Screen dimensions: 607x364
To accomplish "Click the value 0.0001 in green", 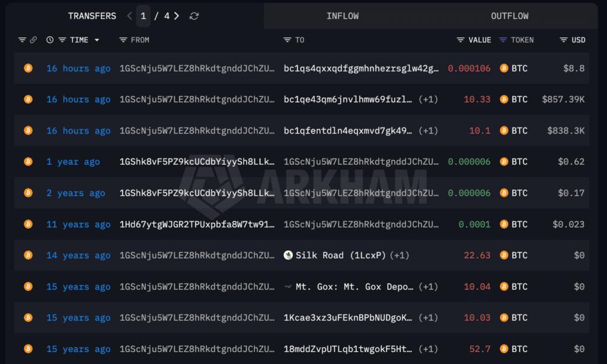I will (475, 225).
